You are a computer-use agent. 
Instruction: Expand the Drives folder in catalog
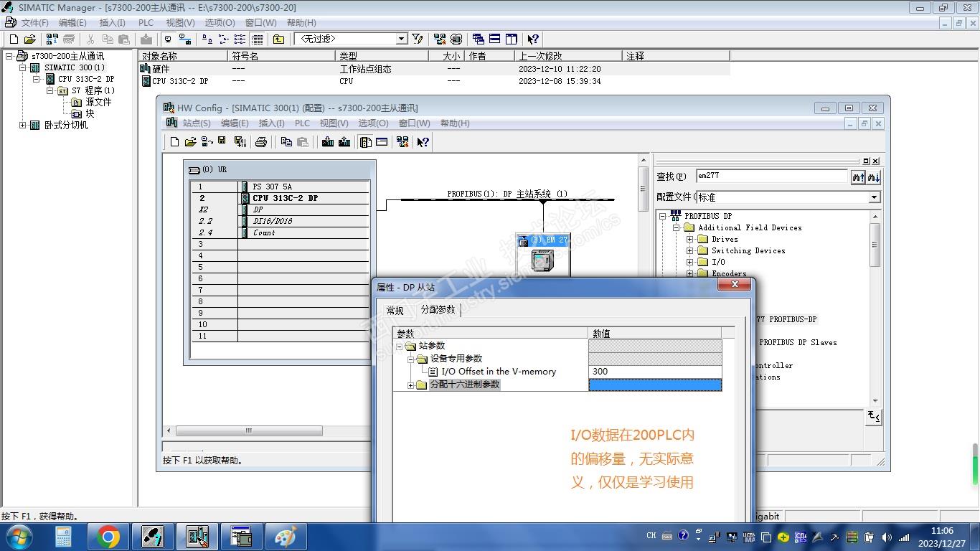click(689, 239)
